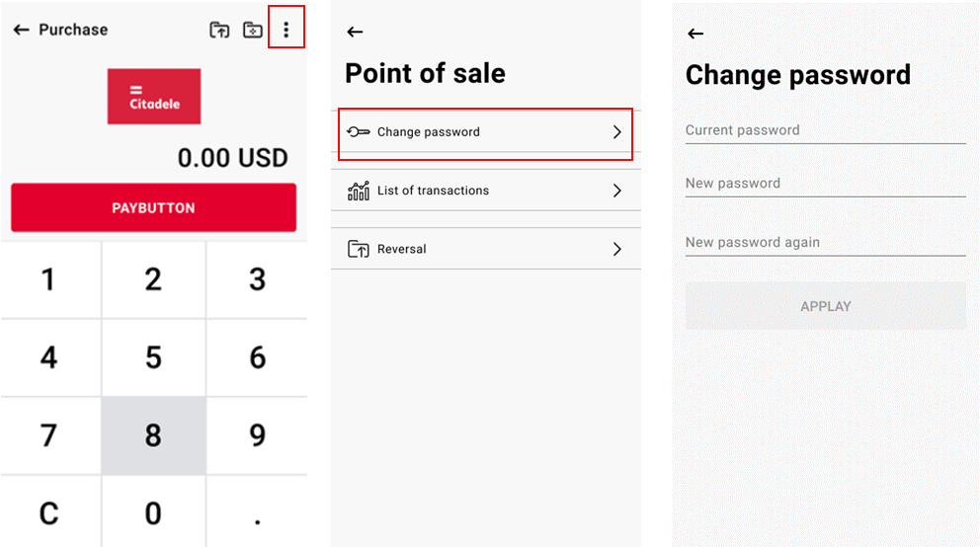Focus the New password again field
The width and height of the screenshot is (980, 547).
(826, 243)
